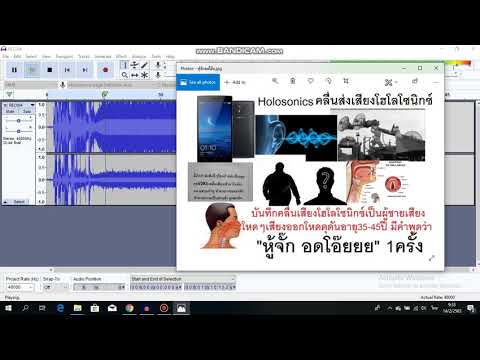Click the selection start time field
This screenshot has height=360, width=480.
click(156, 287)
